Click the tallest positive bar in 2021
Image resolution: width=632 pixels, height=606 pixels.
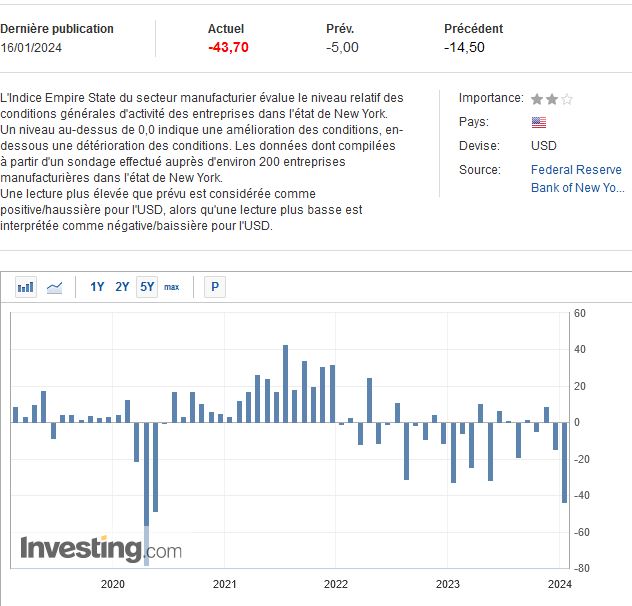pyautogui.click(x=285, y=384)
